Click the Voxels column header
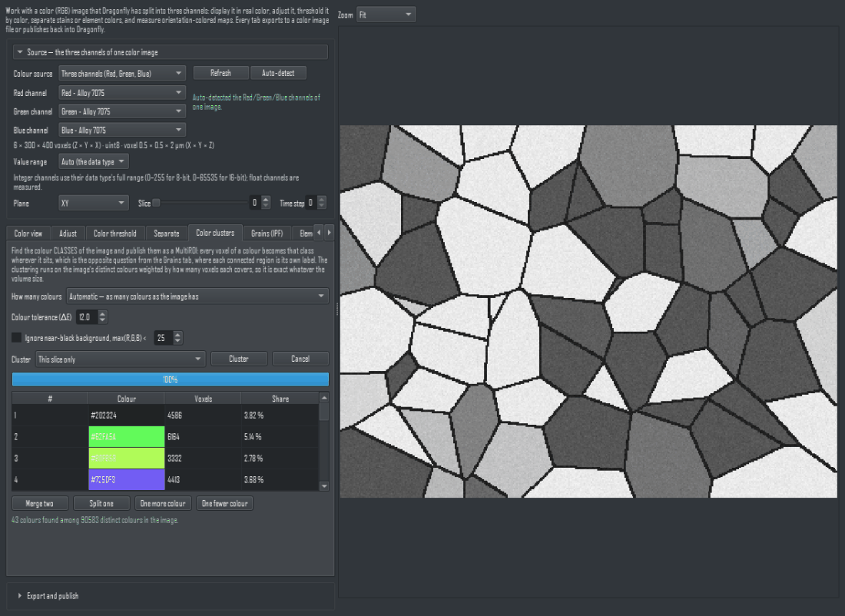845x616 pixels. point(203,399)
